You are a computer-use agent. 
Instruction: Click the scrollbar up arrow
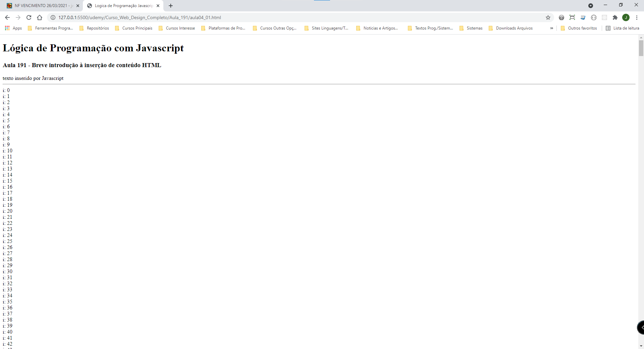[641, 37]
